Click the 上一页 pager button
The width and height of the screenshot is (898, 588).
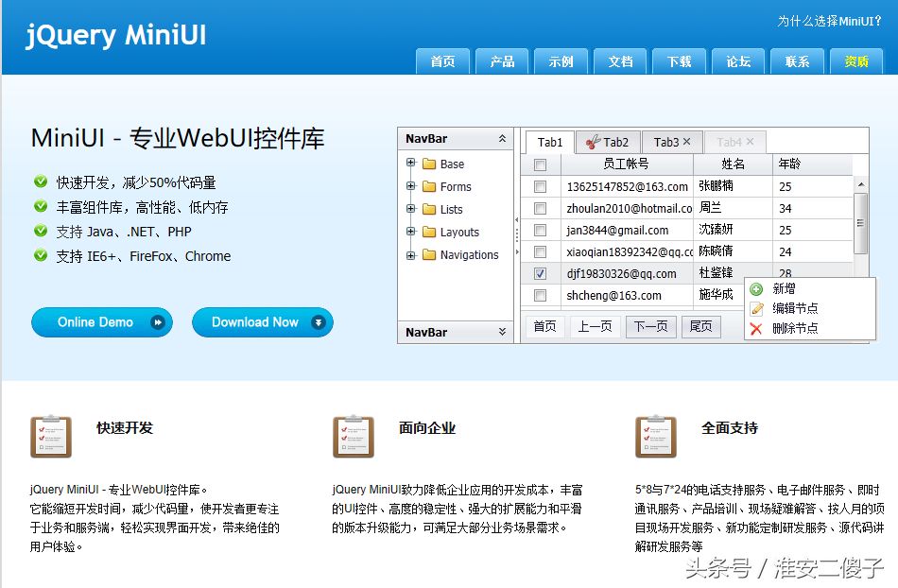595,327
